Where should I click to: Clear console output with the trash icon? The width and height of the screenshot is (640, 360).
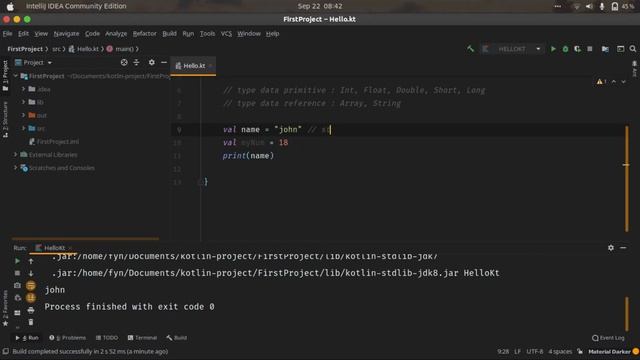click(31, 322)
